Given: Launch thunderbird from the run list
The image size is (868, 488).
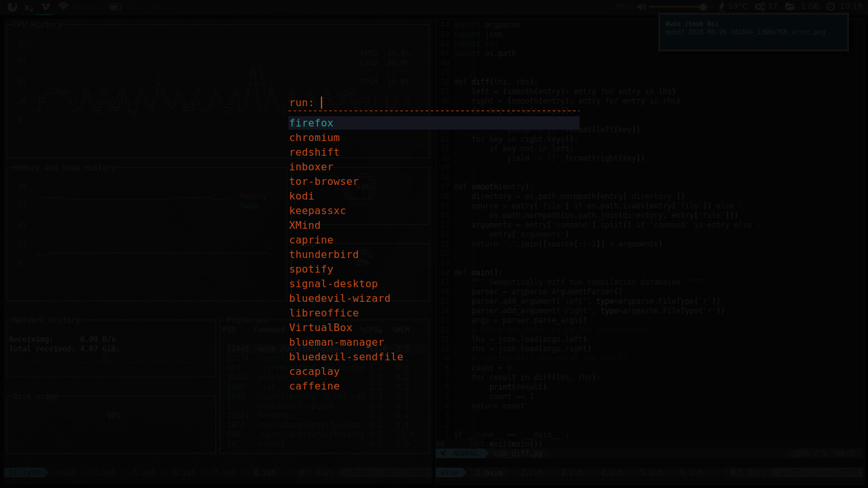Looking at the screenshot, I should coord(434,255).
